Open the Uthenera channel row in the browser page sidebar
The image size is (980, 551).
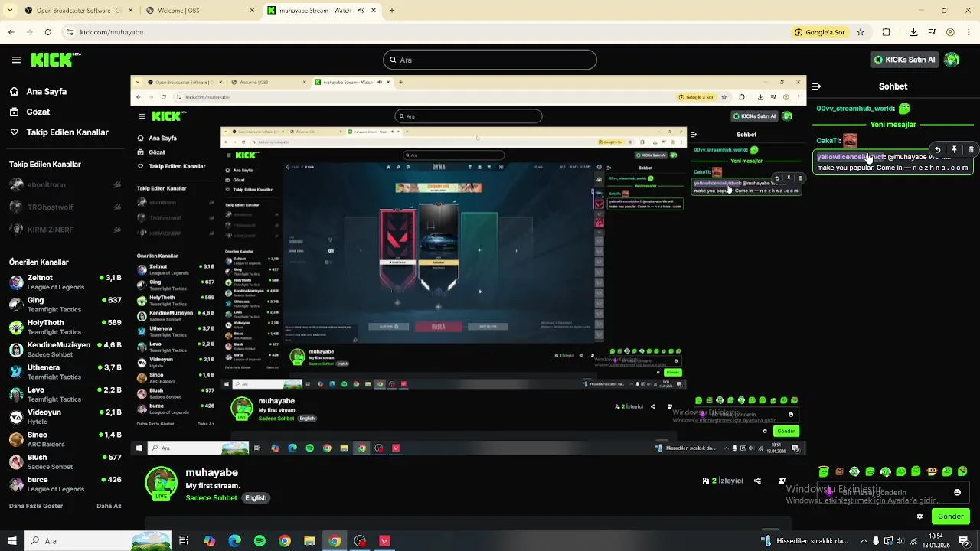click(x=64, y=372)
